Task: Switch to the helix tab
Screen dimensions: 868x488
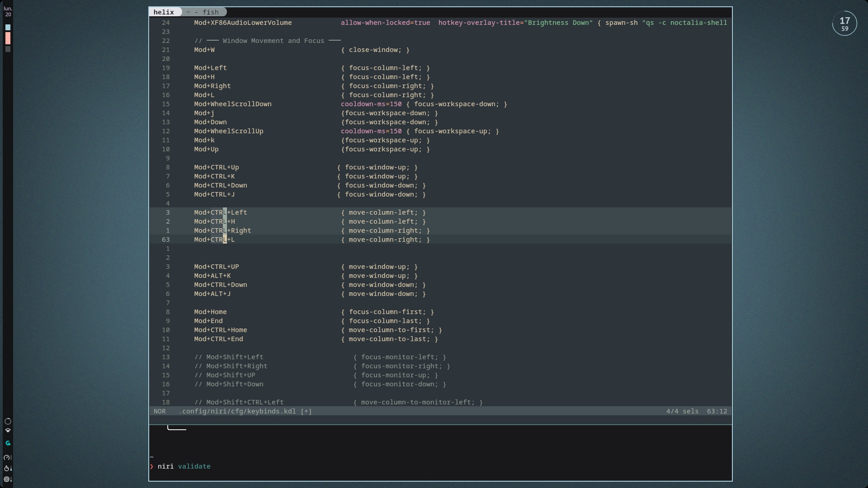Action: (164, 12)
